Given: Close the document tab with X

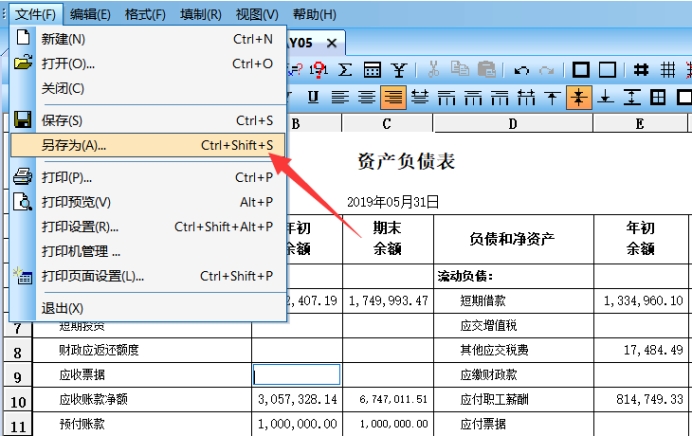Looking at the screenshot, I should pos(332,42).
